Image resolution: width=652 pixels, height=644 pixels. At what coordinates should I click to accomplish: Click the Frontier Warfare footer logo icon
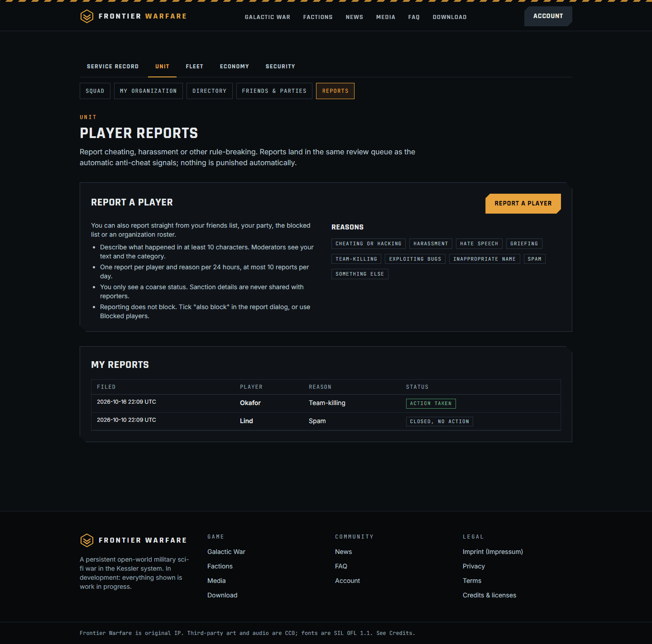pos(86,540)
